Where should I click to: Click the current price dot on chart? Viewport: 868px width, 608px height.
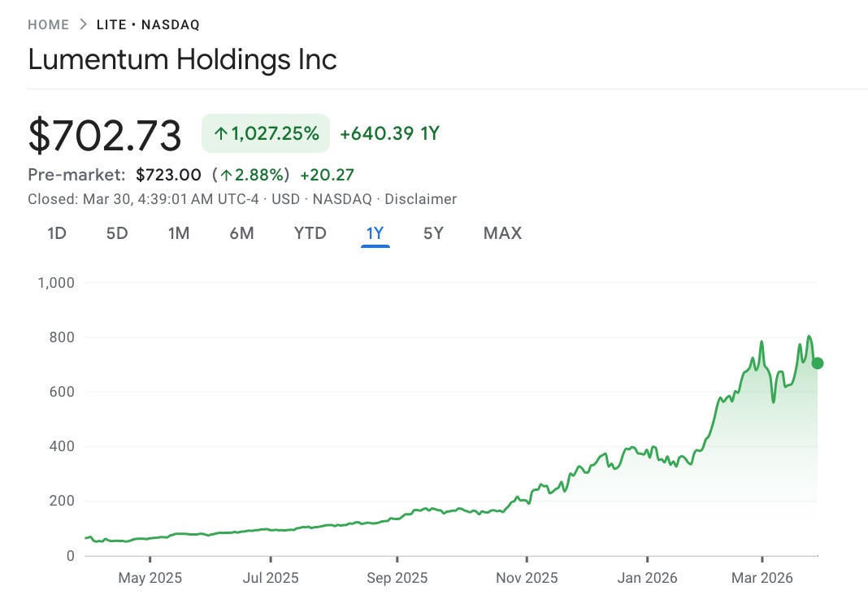coord(817,363)
